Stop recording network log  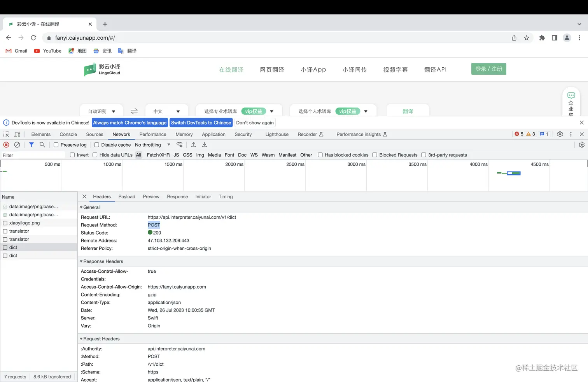(x=6, y=145)
